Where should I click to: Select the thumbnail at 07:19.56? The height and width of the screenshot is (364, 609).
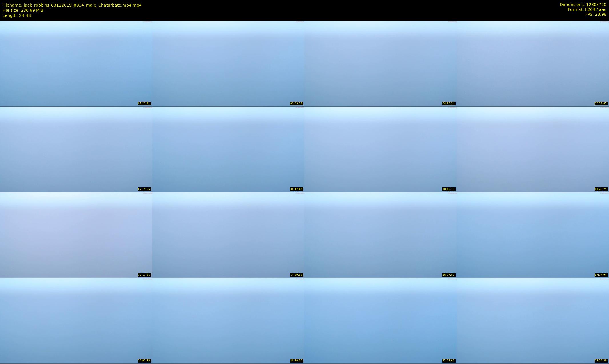tap(76, 149)
